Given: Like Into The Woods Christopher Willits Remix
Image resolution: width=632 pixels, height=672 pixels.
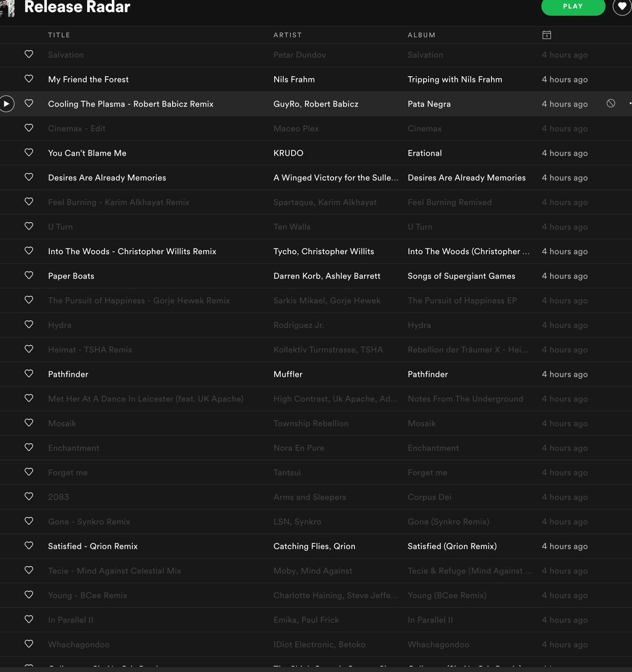Looking at the screenshot, I should [29, 250].
